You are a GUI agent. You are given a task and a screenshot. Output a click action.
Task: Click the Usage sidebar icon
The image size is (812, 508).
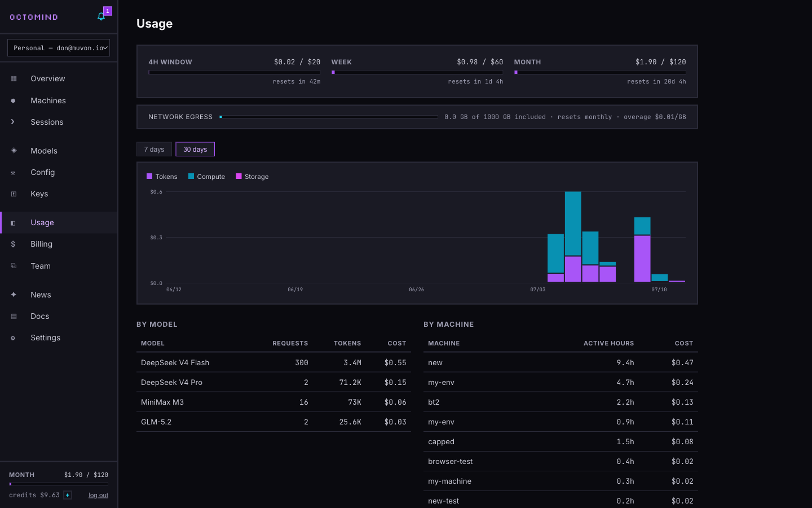coord(14,222)
